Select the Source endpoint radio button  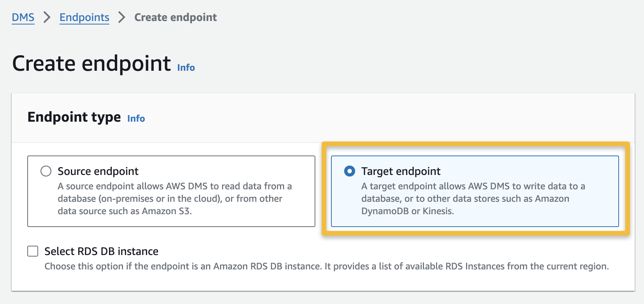pyautogui.click(x=46, y=171)
